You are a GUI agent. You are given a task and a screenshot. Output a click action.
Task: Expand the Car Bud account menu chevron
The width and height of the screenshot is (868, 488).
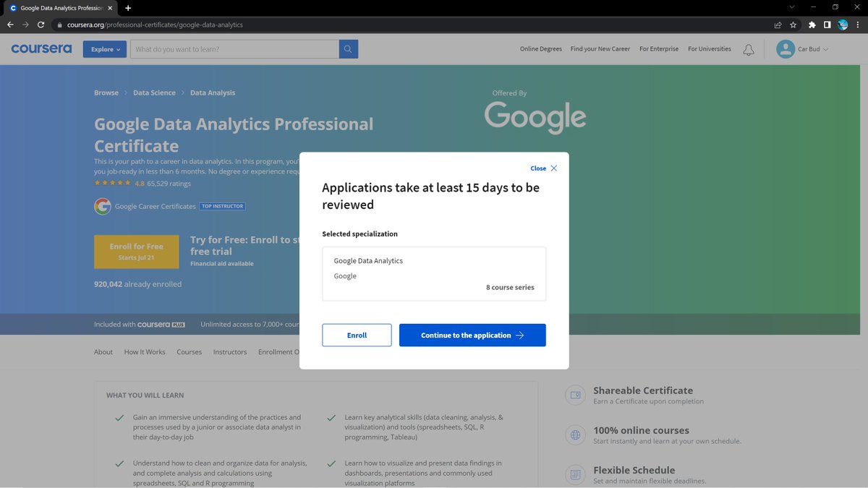click(x=825, y=49)
